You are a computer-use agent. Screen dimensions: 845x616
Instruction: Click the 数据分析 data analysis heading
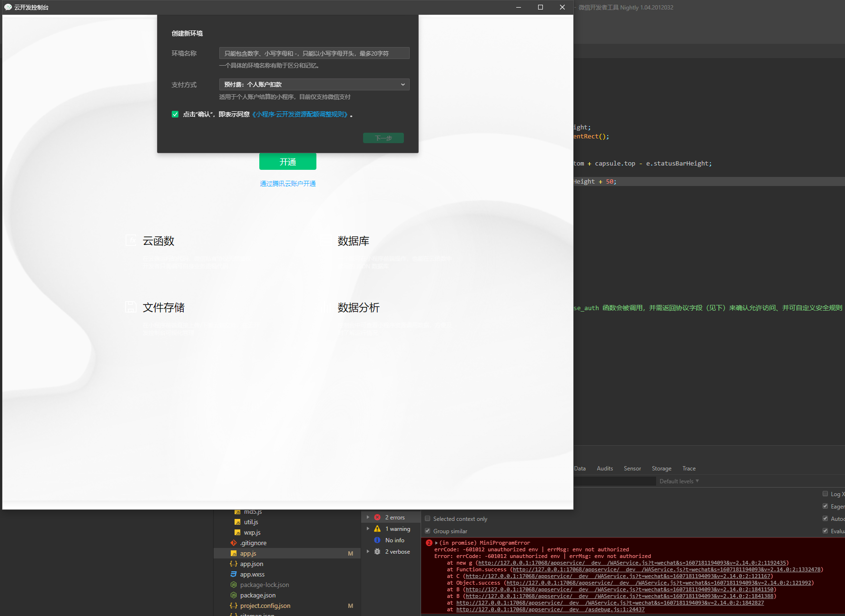click(x=359, y=308)
